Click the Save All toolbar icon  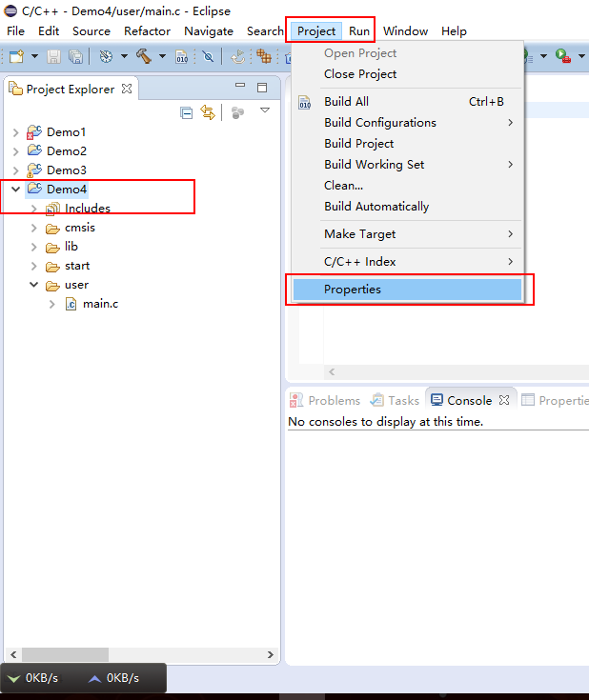coord(76,57)
